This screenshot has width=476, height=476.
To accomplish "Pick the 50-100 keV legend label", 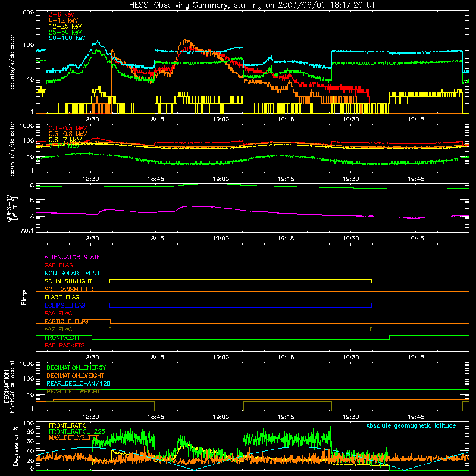I will (67, 37).
